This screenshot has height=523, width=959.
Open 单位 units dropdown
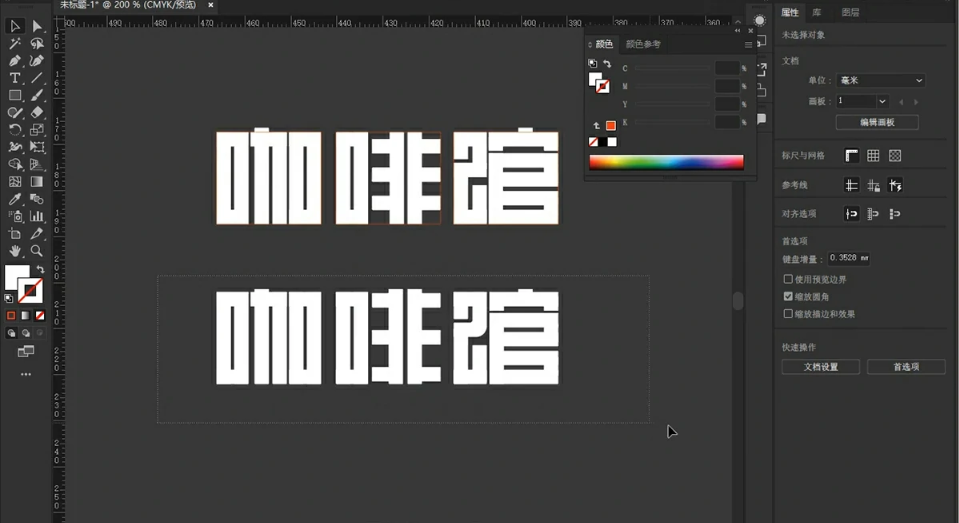click(881, 80)
